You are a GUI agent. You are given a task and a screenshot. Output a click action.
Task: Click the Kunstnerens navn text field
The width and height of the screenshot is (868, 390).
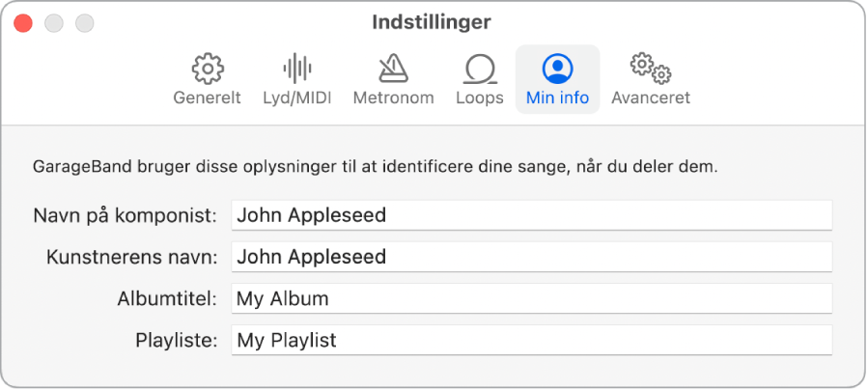[x=531, y=257]
